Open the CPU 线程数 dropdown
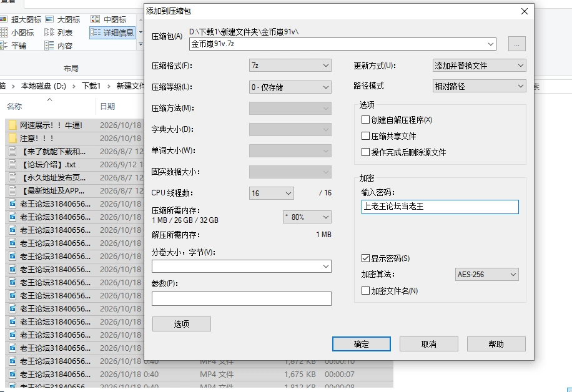 coord(272,194)
